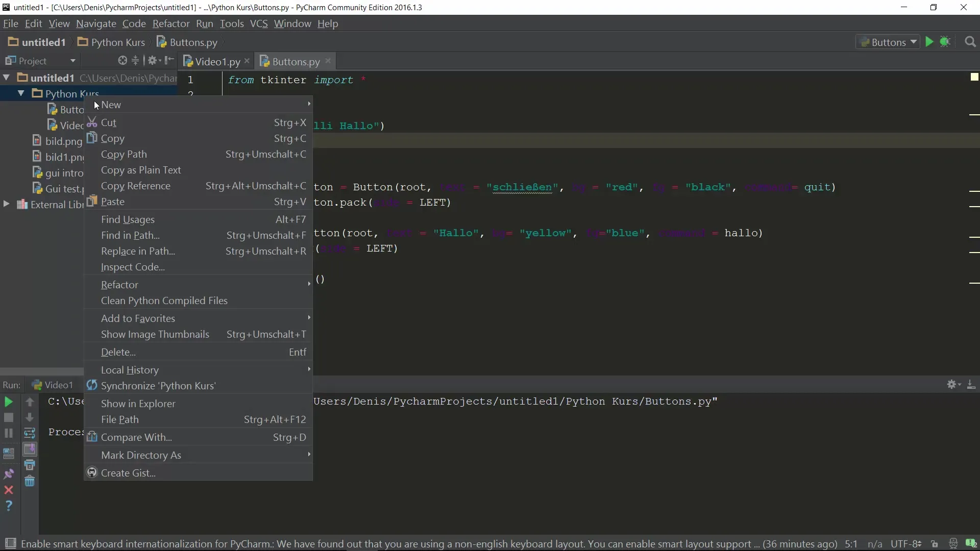
Task: Select bild.png in the project tree
Action: [57, 141]
